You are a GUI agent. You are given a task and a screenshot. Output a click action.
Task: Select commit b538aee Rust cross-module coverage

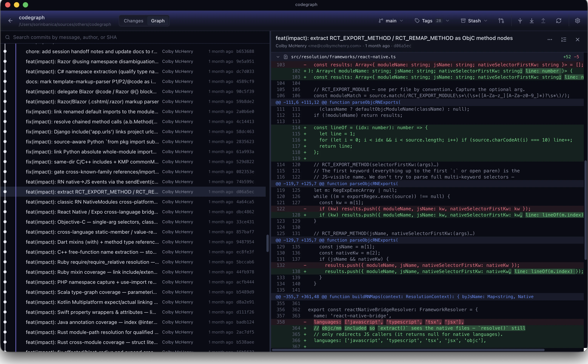(133, 342)
